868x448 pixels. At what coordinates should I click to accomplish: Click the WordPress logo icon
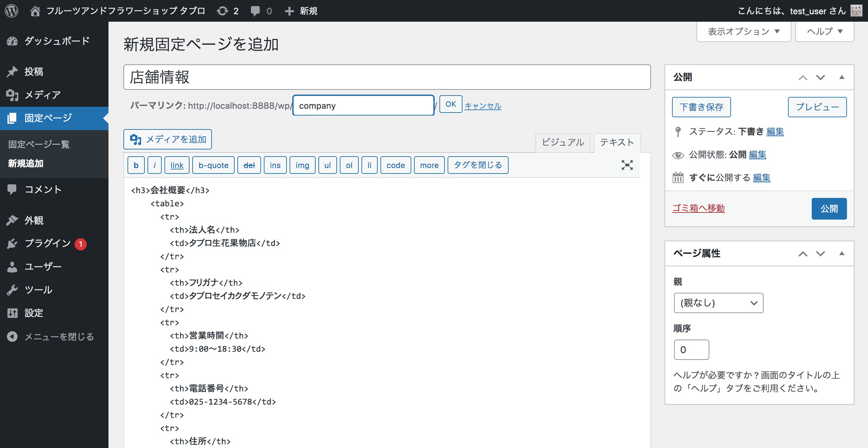click(x=12, y=11)
